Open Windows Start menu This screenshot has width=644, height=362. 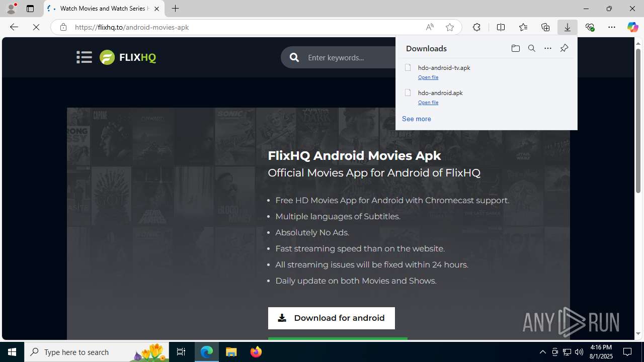tap(12, 352)
